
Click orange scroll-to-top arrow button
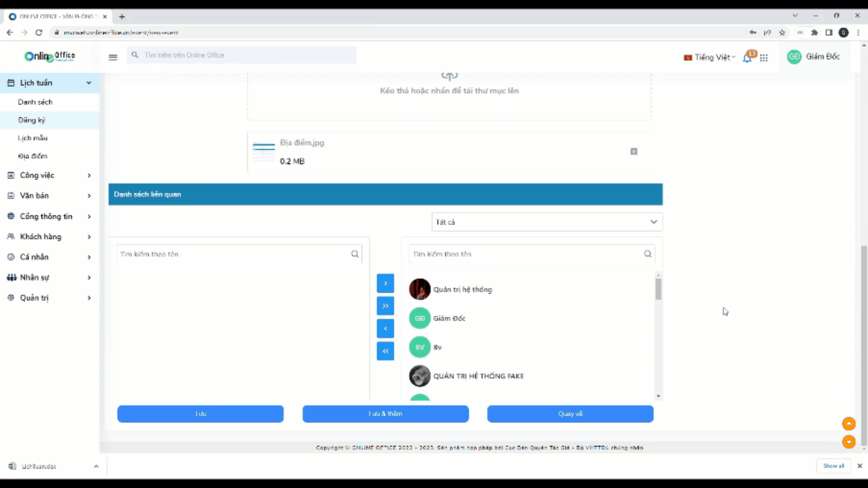point(849,424)
